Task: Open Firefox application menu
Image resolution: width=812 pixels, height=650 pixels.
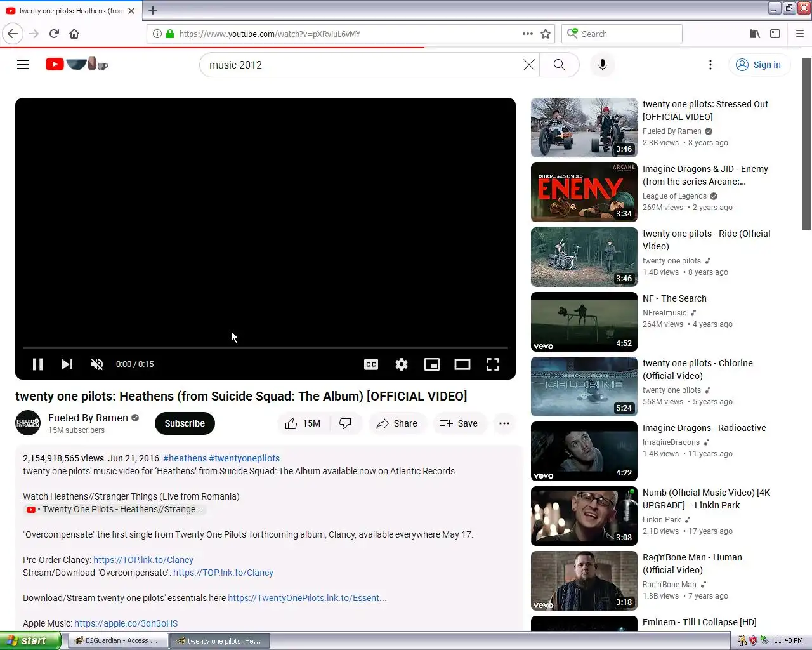Action: click(800, 34)
